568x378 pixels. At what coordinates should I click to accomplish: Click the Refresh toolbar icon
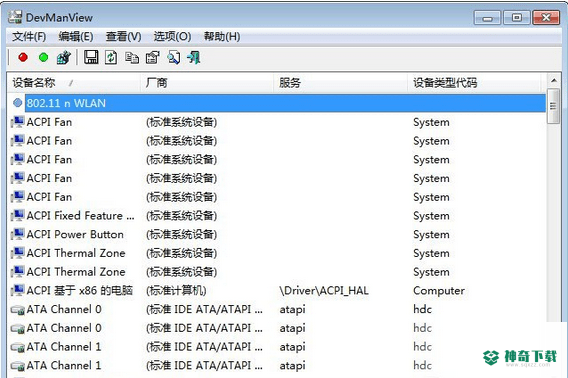pos(111,57)
